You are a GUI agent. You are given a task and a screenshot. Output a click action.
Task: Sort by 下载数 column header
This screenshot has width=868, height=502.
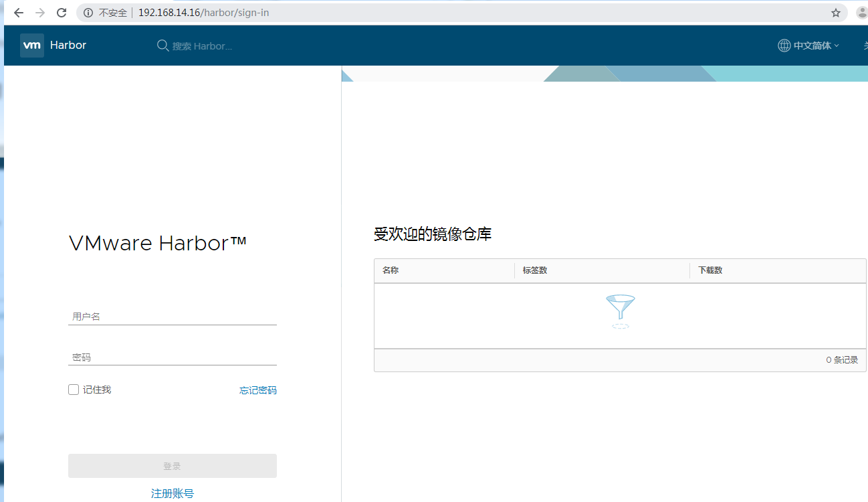(710, 270)
